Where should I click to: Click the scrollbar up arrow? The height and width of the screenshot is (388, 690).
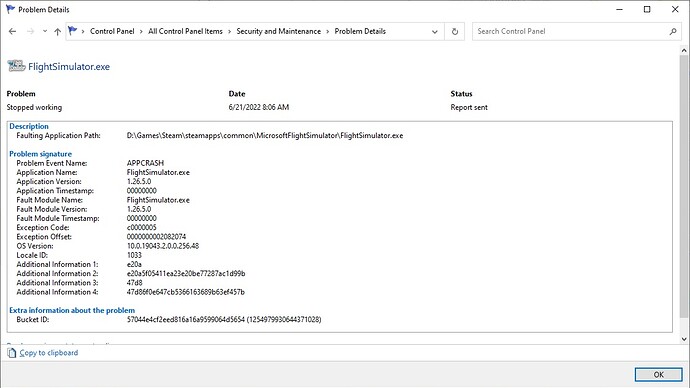tap(684, 51)
